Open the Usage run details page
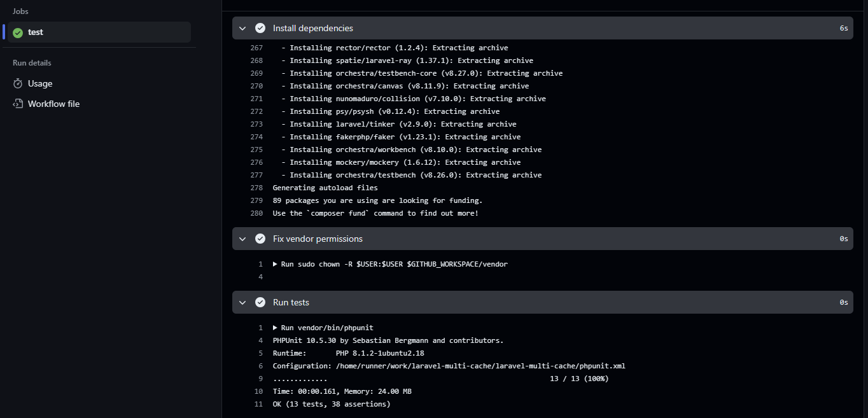868x418 pixels. (x=40, y=83)
